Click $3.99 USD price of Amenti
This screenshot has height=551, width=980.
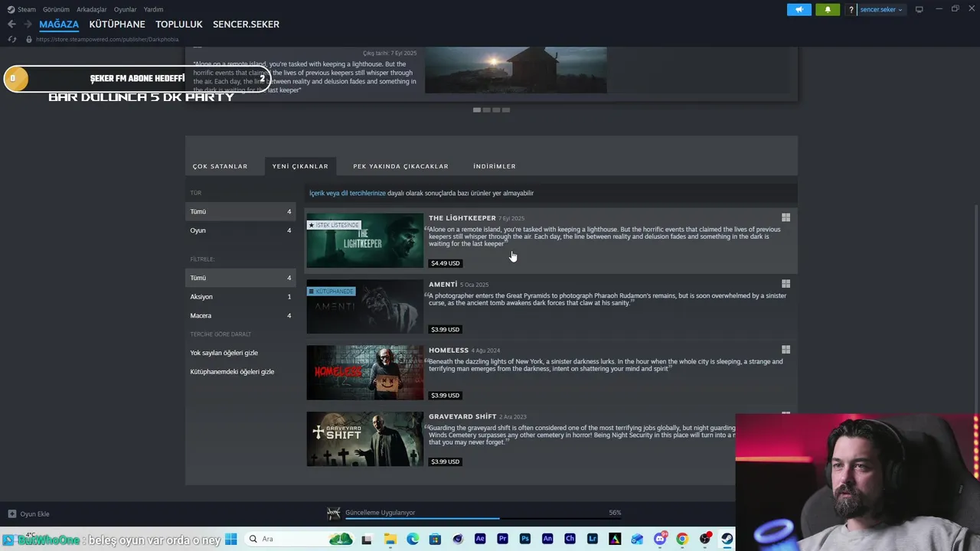coord(446,329)
